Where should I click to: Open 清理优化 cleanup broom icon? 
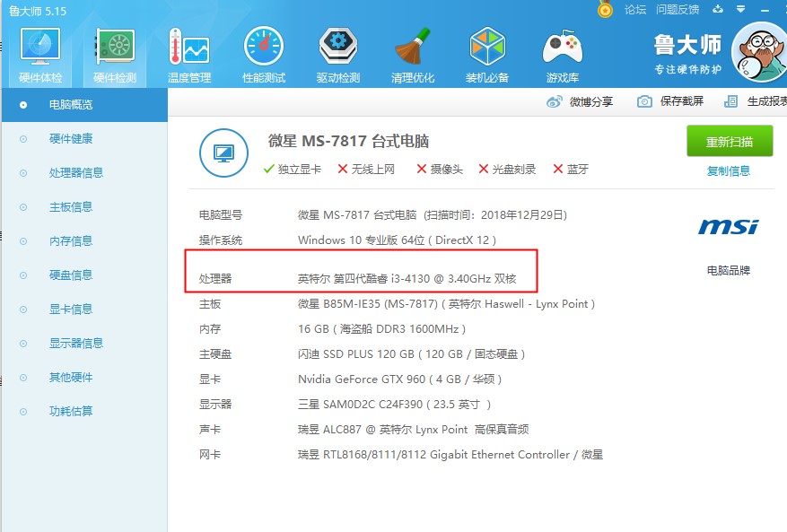(x=413, y=56)
